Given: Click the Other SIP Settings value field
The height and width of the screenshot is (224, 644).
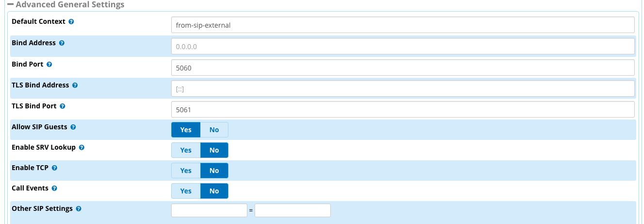Looking at the screenshot, I should [292, 210].
